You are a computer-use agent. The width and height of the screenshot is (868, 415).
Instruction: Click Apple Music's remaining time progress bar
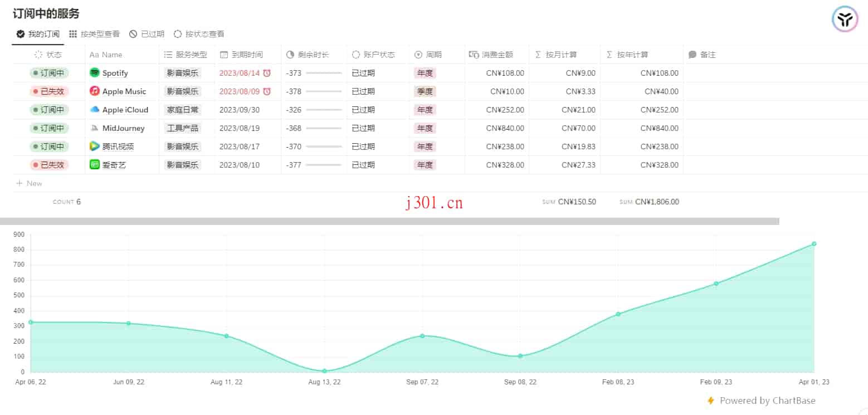pos(324,91)
